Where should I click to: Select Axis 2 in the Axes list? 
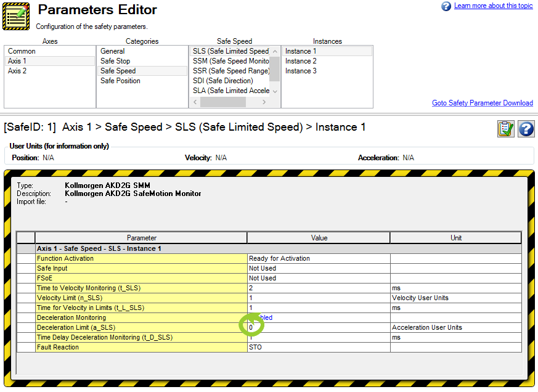[50, 71]
